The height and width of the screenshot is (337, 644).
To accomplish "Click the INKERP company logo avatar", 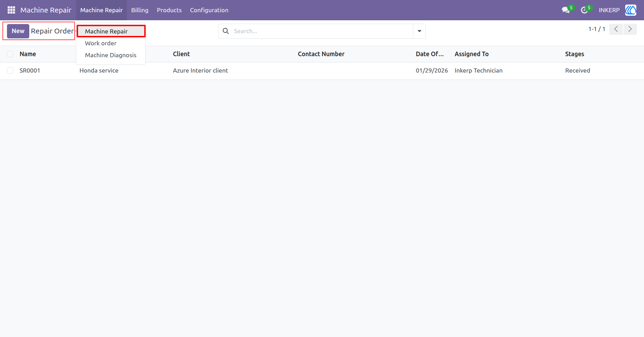I will tap(631, 10).
